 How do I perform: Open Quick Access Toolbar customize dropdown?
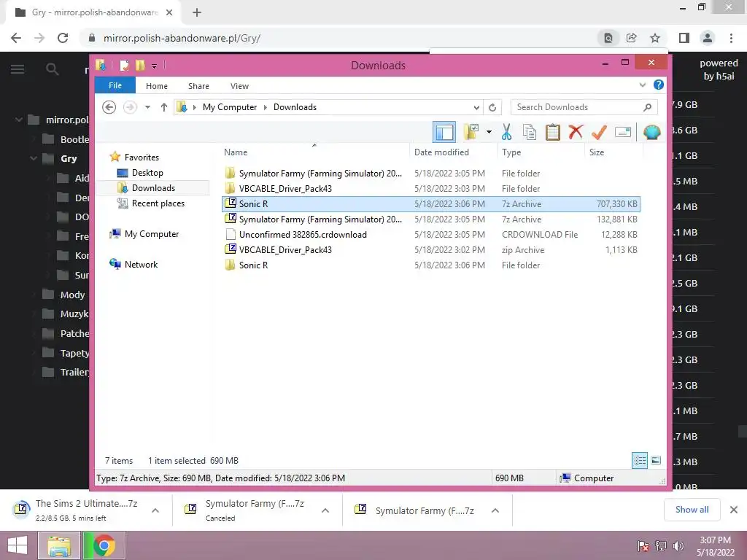(x=155, y=66)
